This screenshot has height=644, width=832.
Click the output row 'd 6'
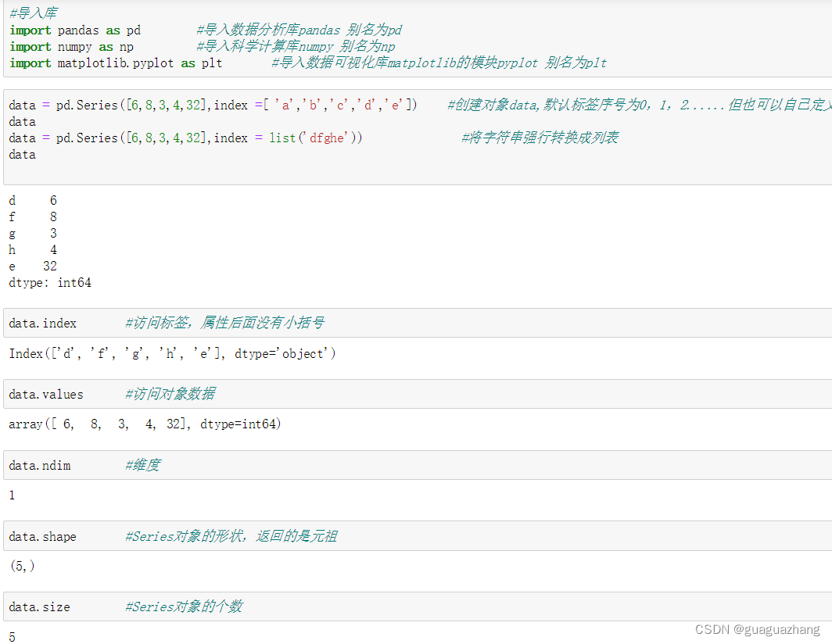(x=32, y=201)
